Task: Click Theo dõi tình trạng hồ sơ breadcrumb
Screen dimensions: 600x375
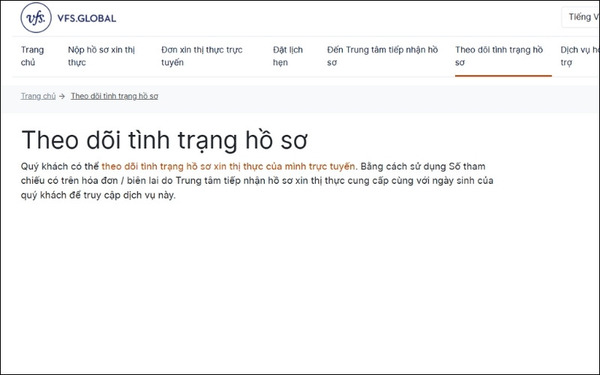Action: (x=114, y=96)
